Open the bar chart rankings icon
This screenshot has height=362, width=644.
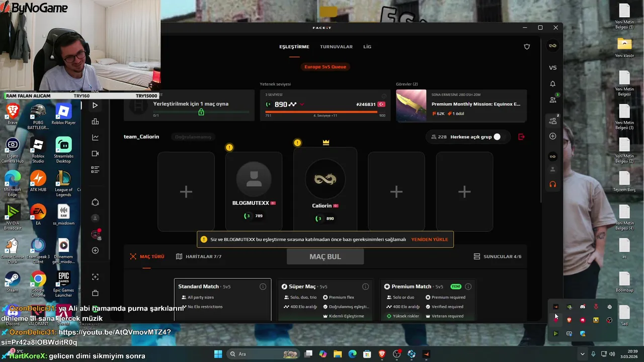(x=95, y=122)
